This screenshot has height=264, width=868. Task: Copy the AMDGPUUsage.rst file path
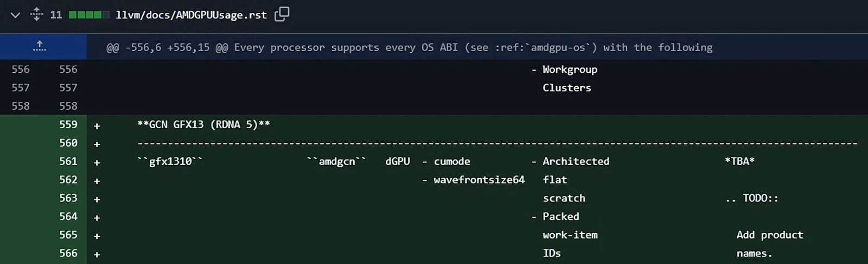[282, 14]
